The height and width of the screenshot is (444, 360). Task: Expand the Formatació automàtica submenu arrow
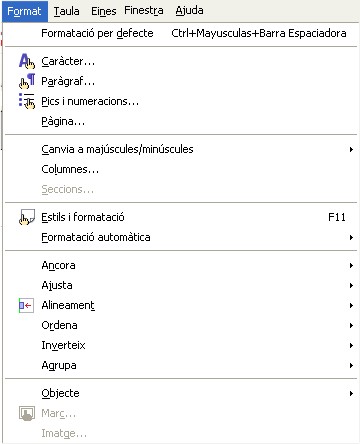(351, 237)
